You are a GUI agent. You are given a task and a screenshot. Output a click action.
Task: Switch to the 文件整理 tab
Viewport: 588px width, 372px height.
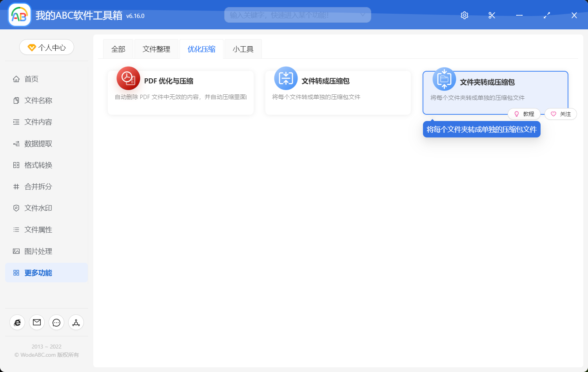(156, 49)
